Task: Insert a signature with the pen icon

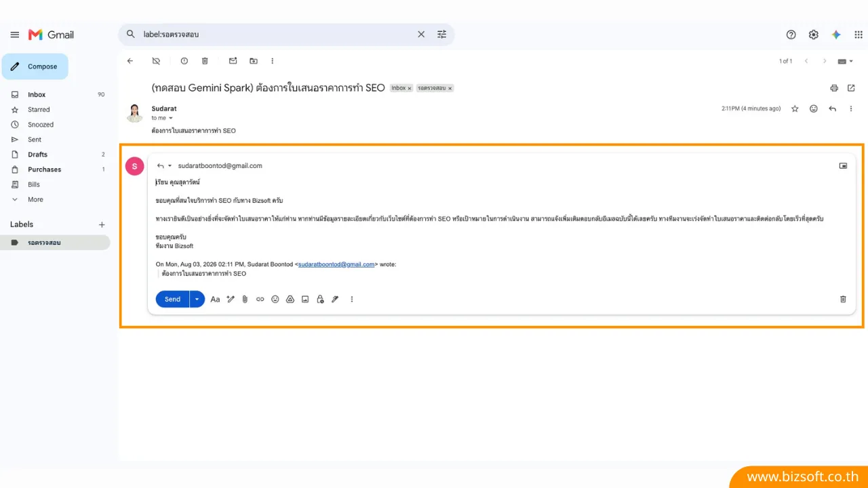Action: click(335, 299)
